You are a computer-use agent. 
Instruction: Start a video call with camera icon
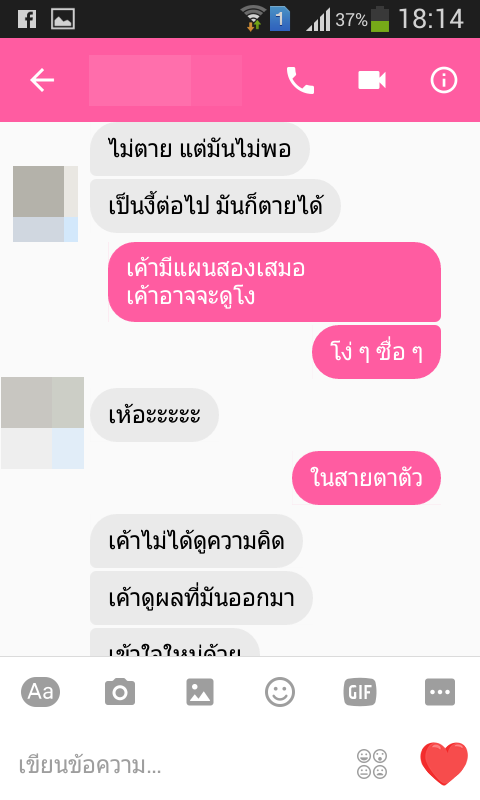coord(372,81)
